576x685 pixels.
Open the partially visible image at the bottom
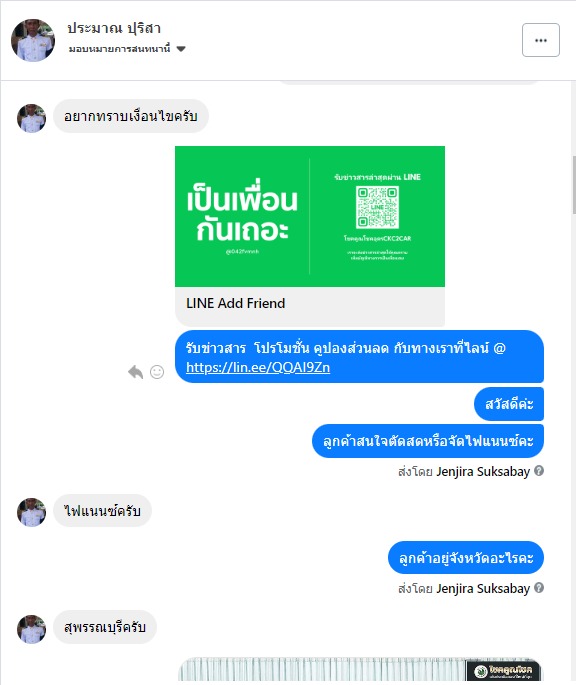pos(361,669)
